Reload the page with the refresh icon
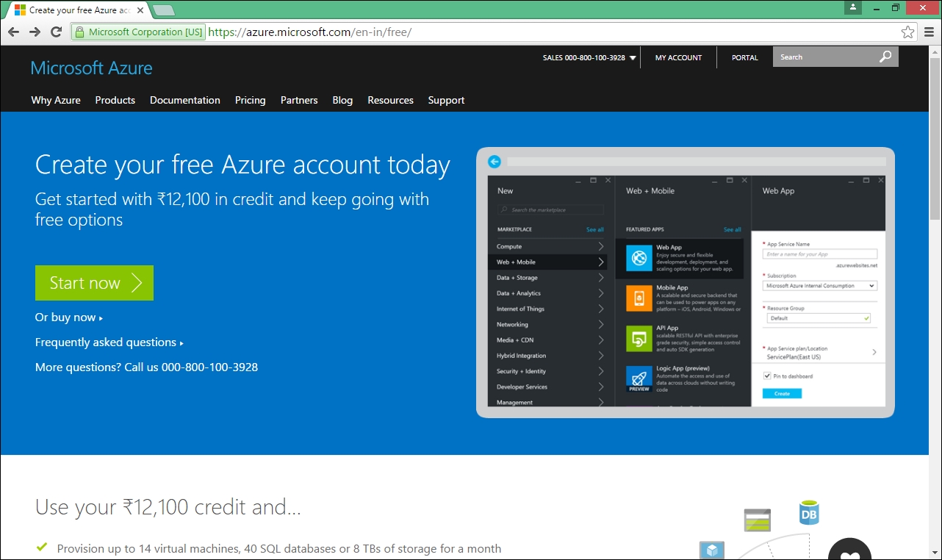 tap(56, 32)
